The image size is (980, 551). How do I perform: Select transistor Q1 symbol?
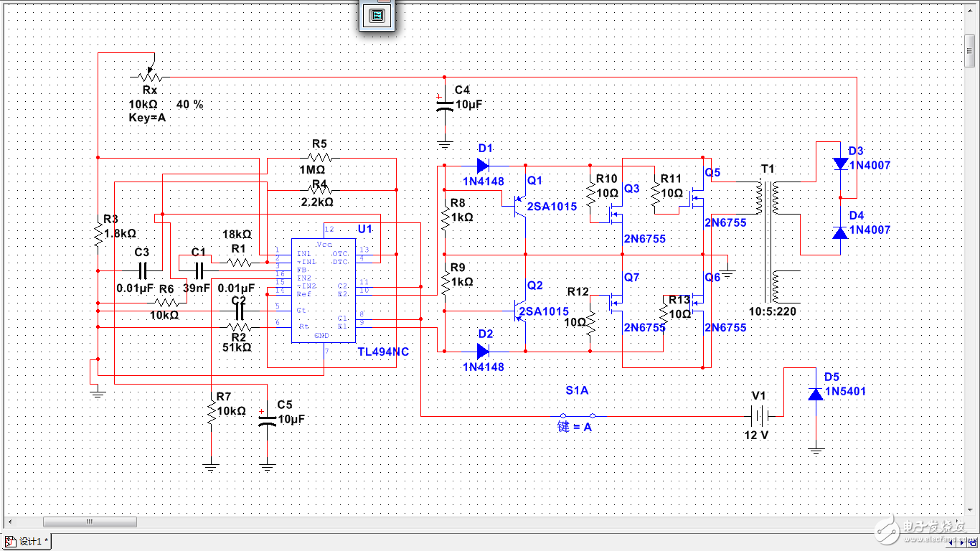[519, 208]
